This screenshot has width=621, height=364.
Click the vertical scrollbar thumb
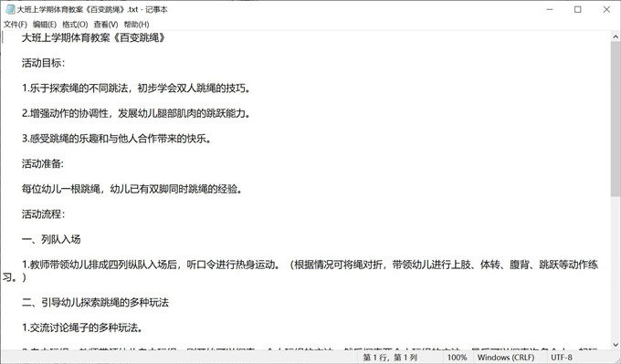(616, 119)
